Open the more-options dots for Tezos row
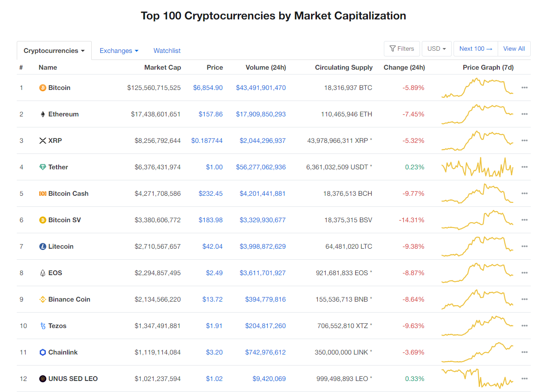This screenshot has height=392, width=544. click(x=525, y=326)
